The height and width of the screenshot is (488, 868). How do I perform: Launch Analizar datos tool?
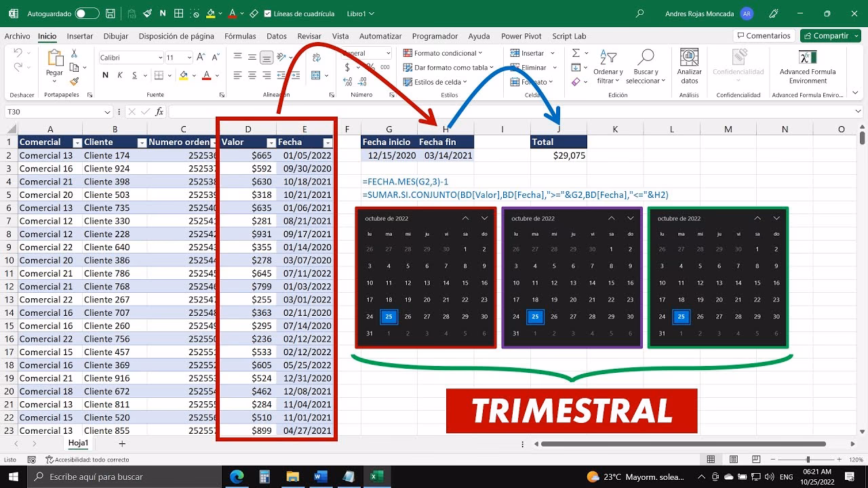689,66
